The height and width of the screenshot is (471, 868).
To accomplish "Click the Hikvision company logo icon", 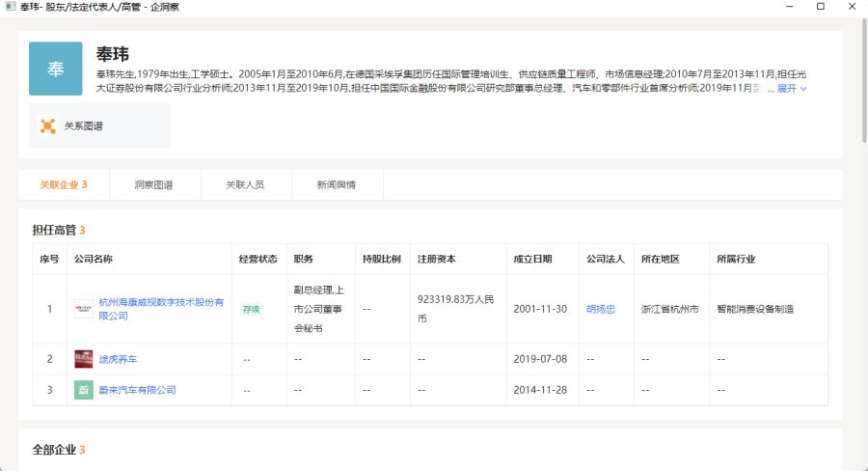I will coord(84,309).
